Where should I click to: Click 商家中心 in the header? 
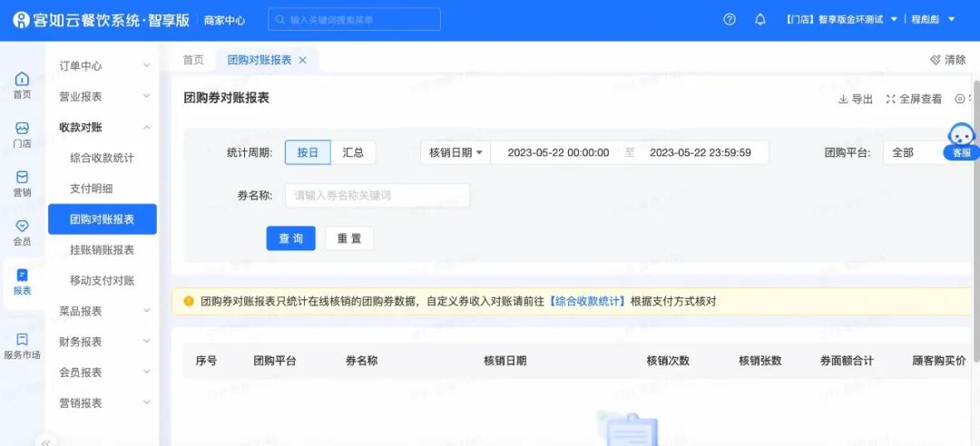coord(224,20)
